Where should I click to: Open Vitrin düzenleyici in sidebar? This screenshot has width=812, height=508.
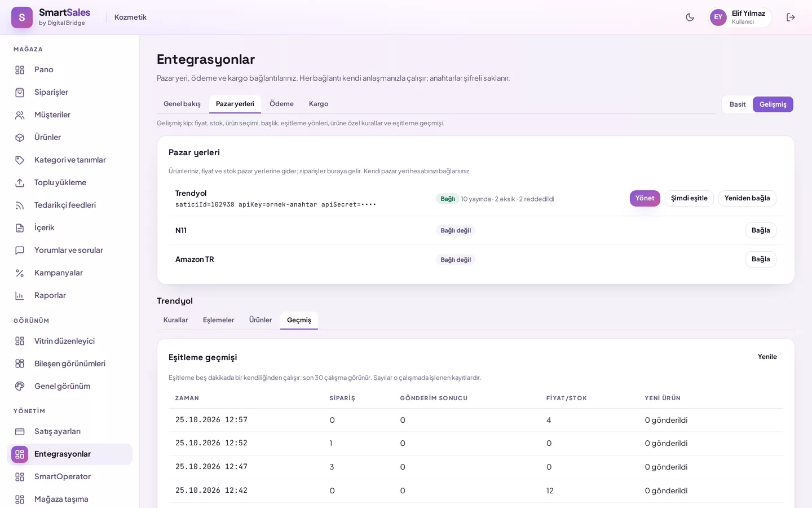pyautogui.click(x=70, y=341)
